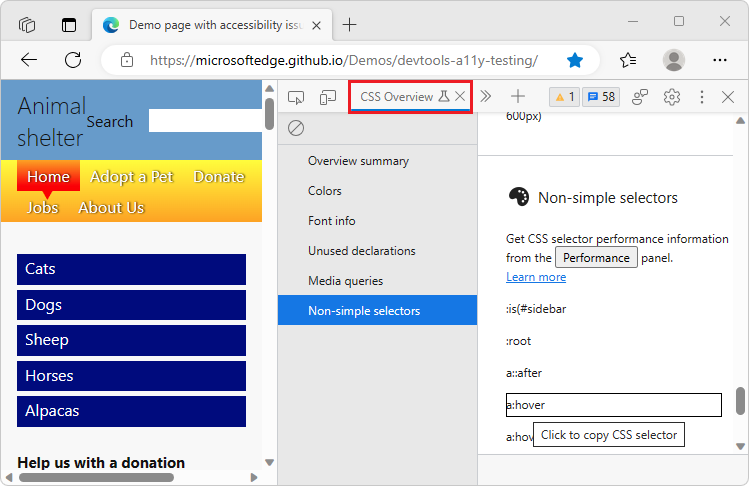Click the page scroll up arrow
This screenshot has height=486, width=749.
point(269,88)
